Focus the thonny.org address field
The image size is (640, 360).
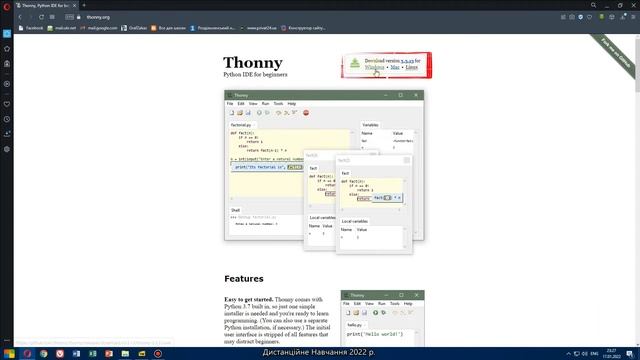98,17
